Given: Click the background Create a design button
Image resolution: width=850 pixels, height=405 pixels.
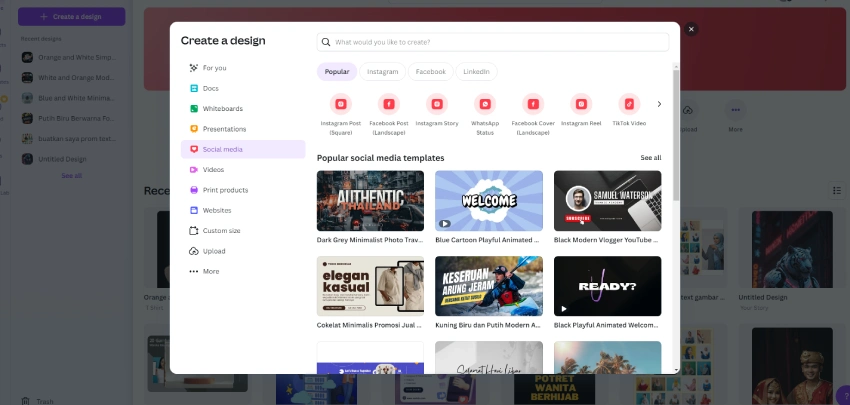Looking at the screenshot, I should pyautogui.click(x=72, y=17).
